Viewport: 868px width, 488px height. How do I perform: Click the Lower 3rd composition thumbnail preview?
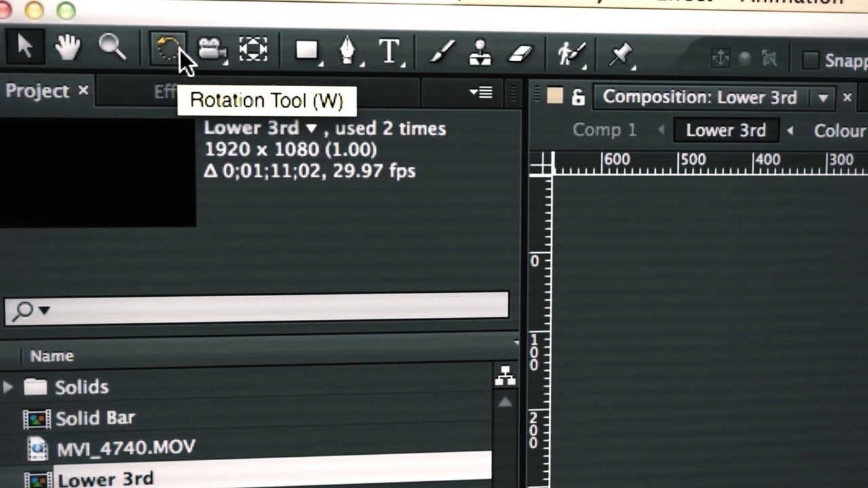click(x=98, y=172)
